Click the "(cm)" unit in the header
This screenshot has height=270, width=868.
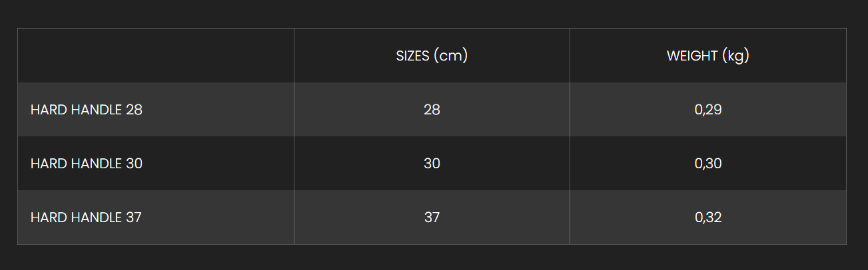click(450, 56)
